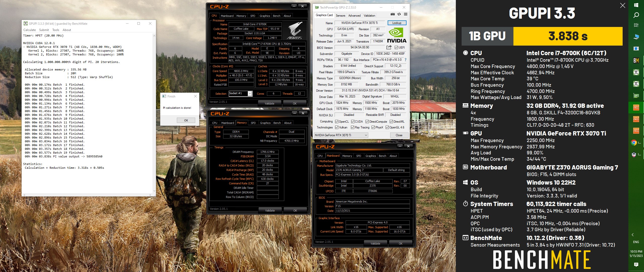The height and width of the screenshot is (272, 644).
Task: Close the Finish dialog with its X
Action: [195, 96]
